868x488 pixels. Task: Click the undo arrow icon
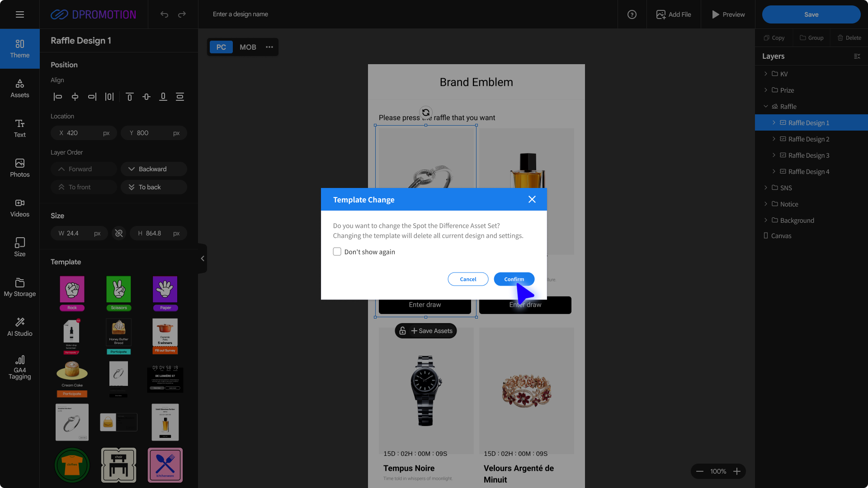tap(164, 14)
